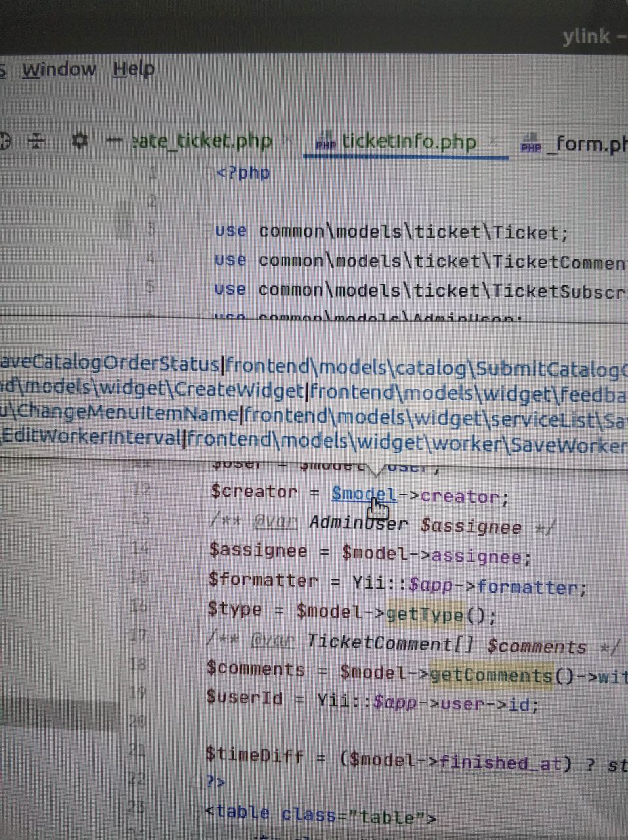628x840 pixels.
Task: Switch to the _form.php tab
Action: click(587, 143)
